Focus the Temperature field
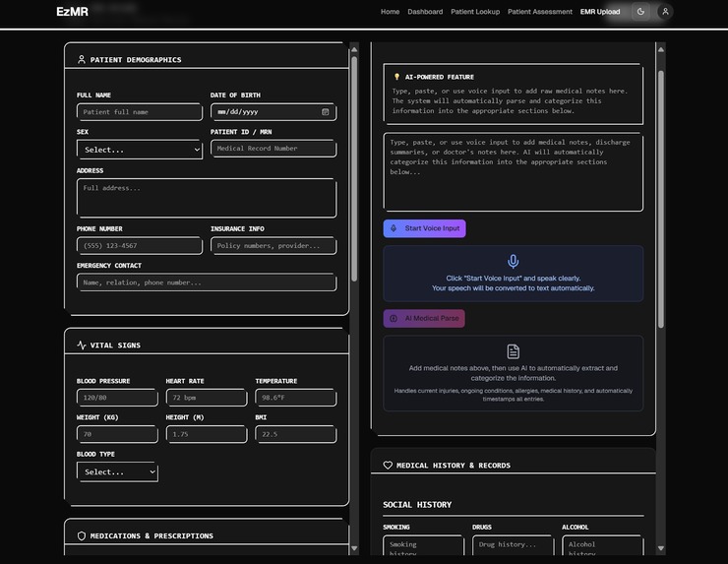This screenshot has width=728, height=564. click(x=296, y=398)
